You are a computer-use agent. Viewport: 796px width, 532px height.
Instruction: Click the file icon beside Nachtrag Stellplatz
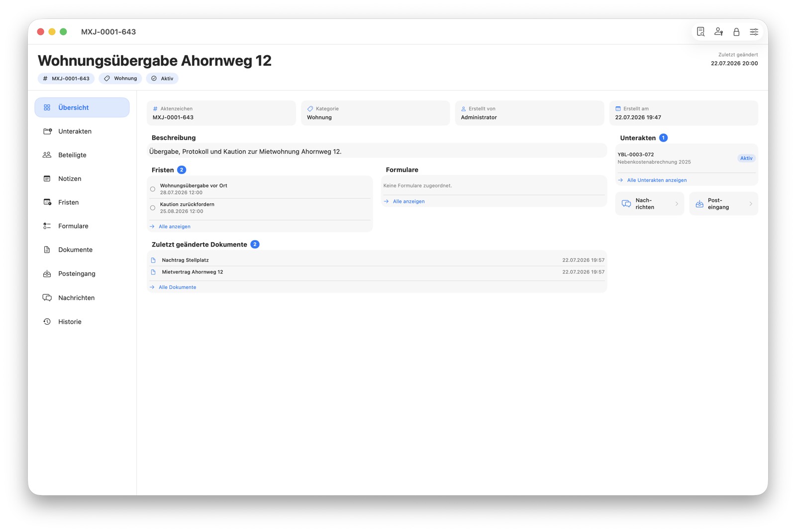pos(153,260)
